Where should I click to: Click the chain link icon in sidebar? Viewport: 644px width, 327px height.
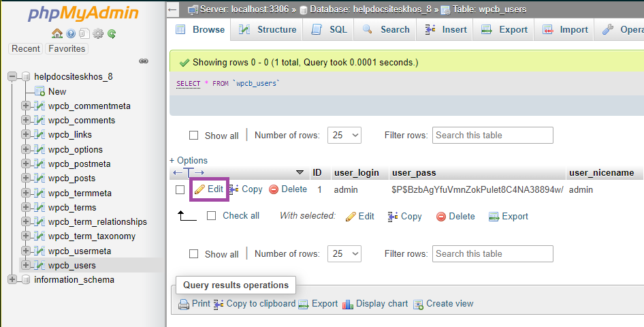click(144, 61)
